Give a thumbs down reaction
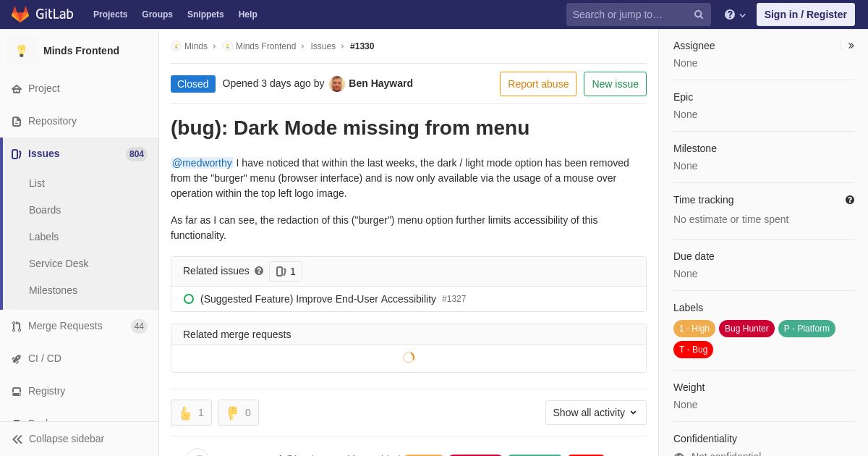Screen dimensions: 868x456 238,413
